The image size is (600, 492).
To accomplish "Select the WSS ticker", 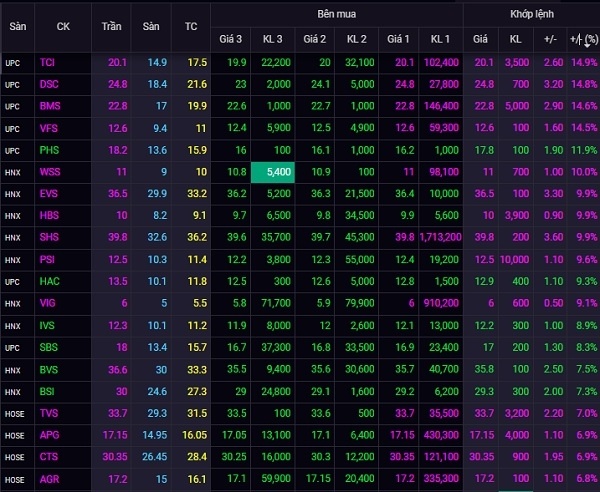I will pos(50,172).
